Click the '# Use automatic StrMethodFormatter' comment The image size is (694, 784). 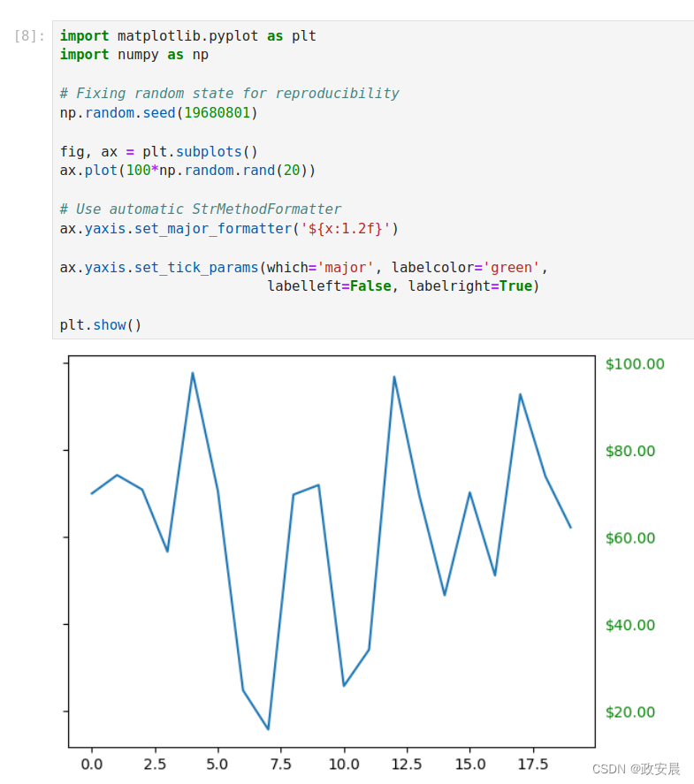[x=201, y=209]
